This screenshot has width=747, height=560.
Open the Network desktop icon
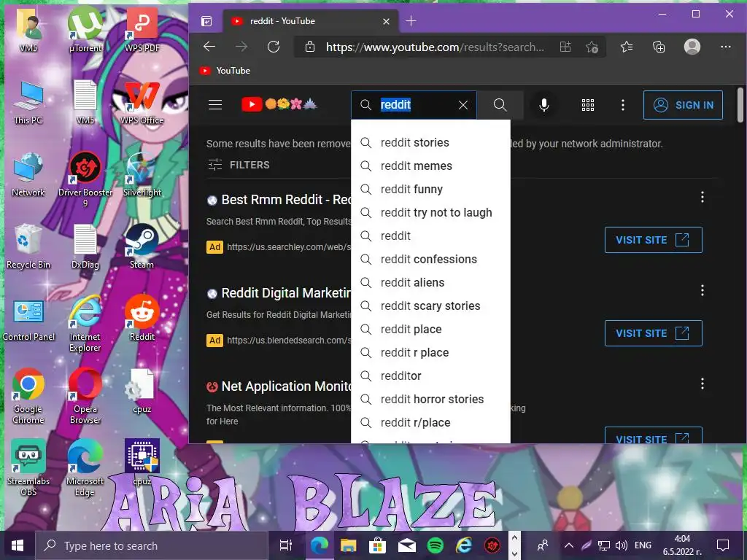(28, 174)
